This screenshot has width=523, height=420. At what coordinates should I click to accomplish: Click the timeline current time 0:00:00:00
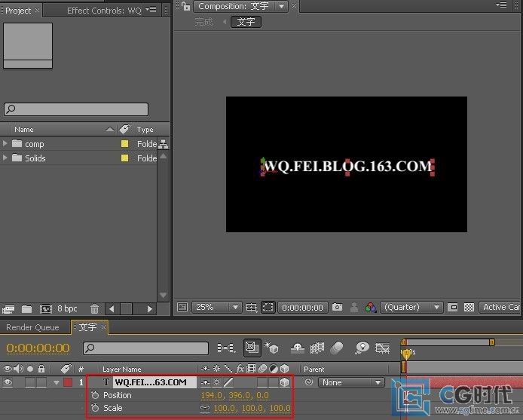[x=38, y=348]
